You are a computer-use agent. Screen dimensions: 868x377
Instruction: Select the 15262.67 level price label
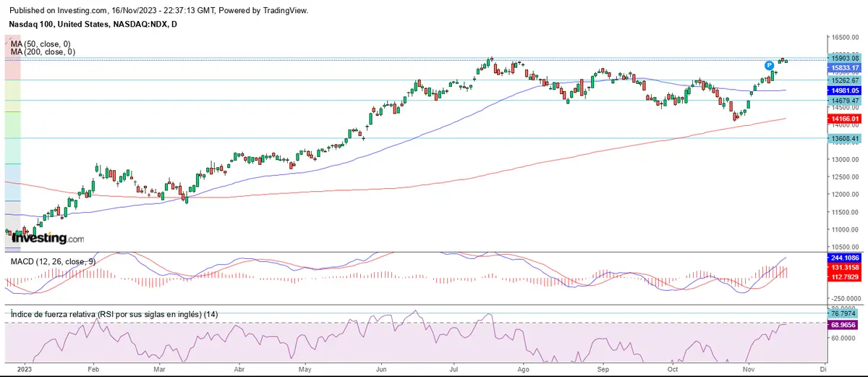point(844,80)
